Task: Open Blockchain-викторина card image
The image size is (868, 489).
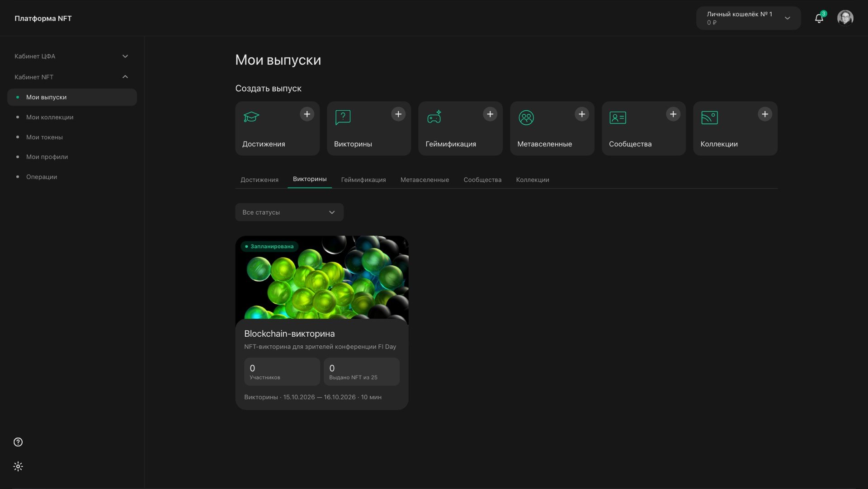Action: [x=322, y=277]
